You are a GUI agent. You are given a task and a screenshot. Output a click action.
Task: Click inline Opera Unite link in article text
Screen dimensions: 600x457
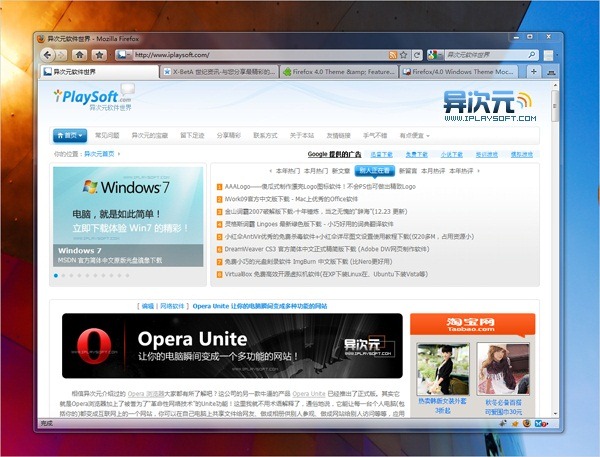click(x=309, y=394)
